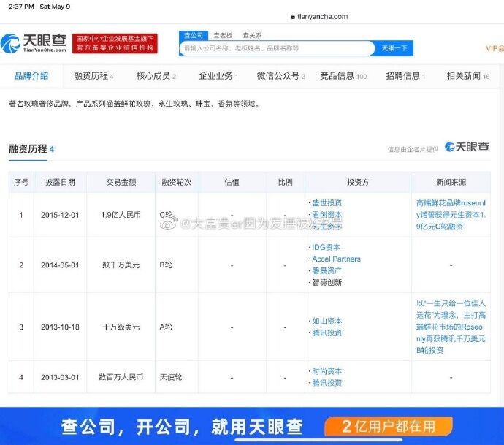Focus the company name search field
Viewport: 504px width, 445px height.
[x=277, y=48]
